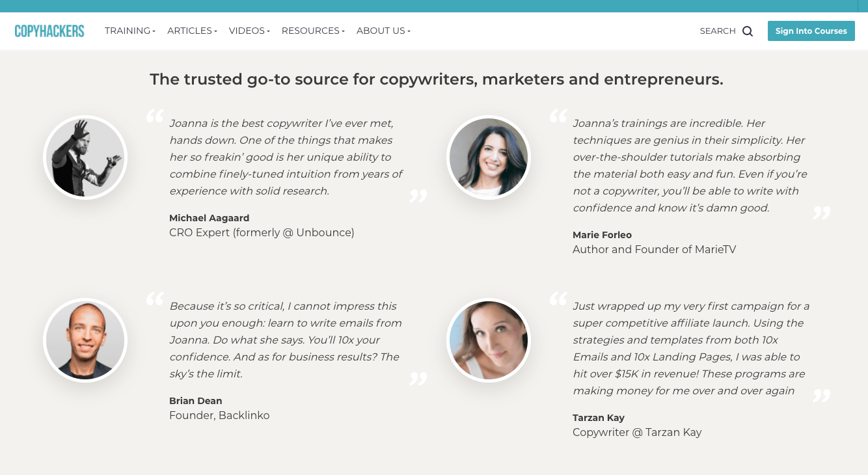This screenshot has height=475, width=868.
Task: Click the opening quote icon beside Marie Forleo's testimonial
Action: coord(558,117)
